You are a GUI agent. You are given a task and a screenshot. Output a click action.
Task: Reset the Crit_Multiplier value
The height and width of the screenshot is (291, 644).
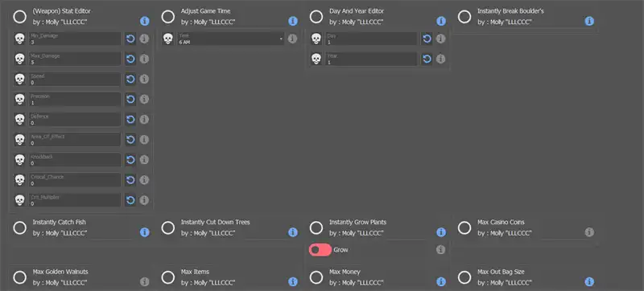[x=130, y=200]
